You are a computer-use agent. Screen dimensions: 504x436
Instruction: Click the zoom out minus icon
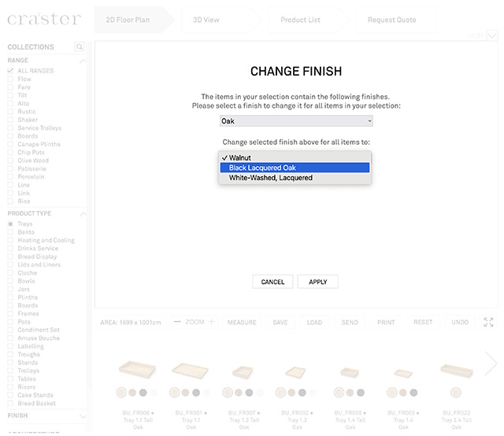click(177, 322)
